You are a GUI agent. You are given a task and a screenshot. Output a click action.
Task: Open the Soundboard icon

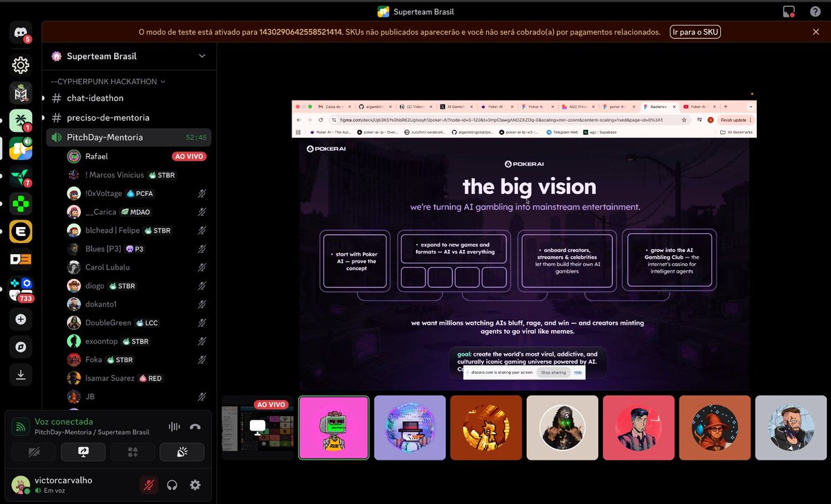pyautogui.click(x=182, y=452)
